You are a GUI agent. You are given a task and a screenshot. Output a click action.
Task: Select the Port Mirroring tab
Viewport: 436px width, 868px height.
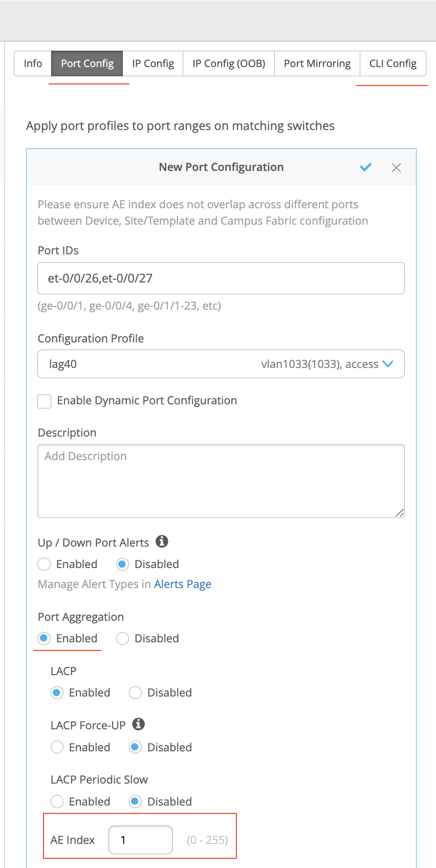coord(317,63)
